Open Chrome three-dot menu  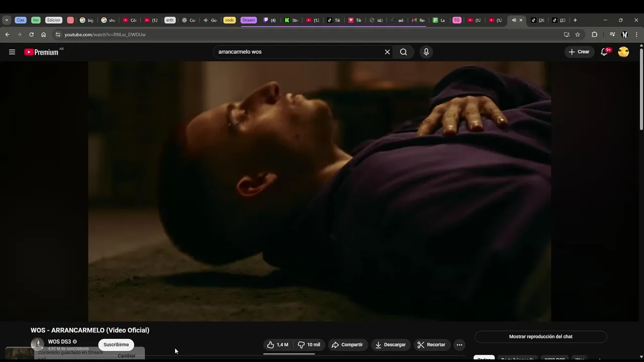(637, 34)
